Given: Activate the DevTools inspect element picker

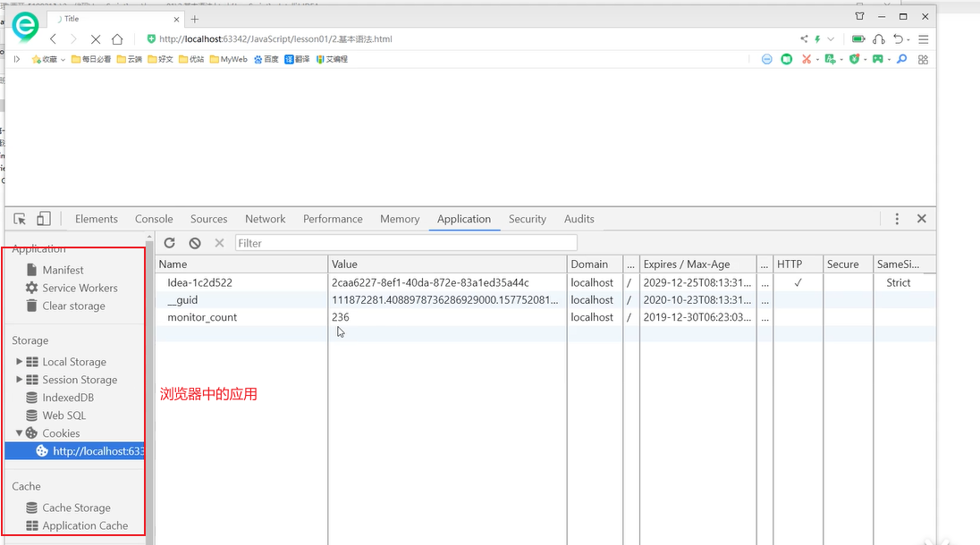Looking at the screenshot, I should coord(20,219).
